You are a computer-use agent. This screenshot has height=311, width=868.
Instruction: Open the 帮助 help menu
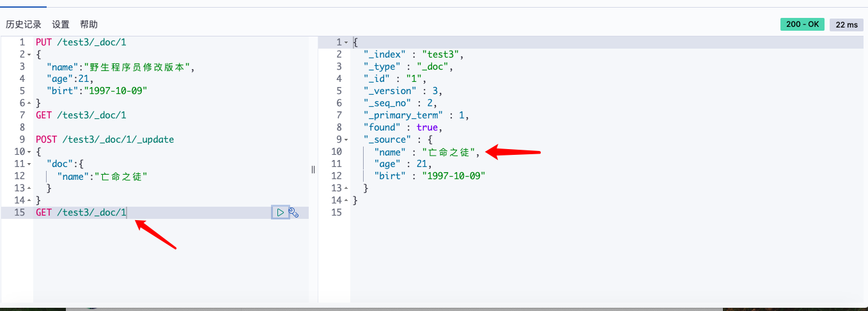pyautogui.click(x=89, y=24)
